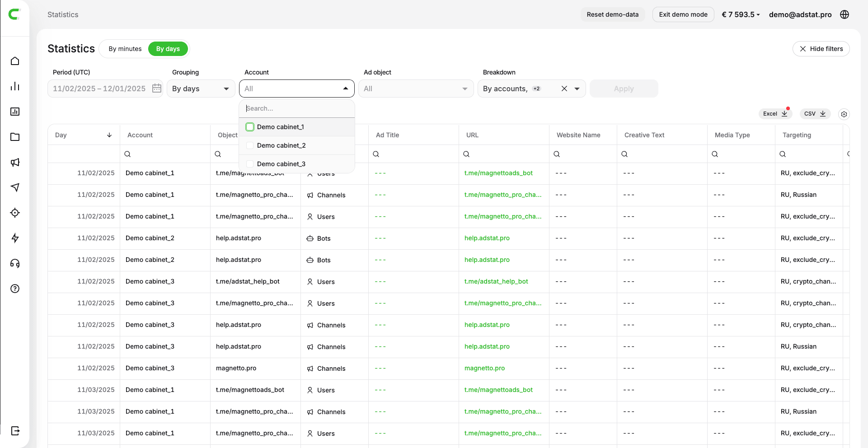Click the Exit demo mode button

tap(683, 14)
